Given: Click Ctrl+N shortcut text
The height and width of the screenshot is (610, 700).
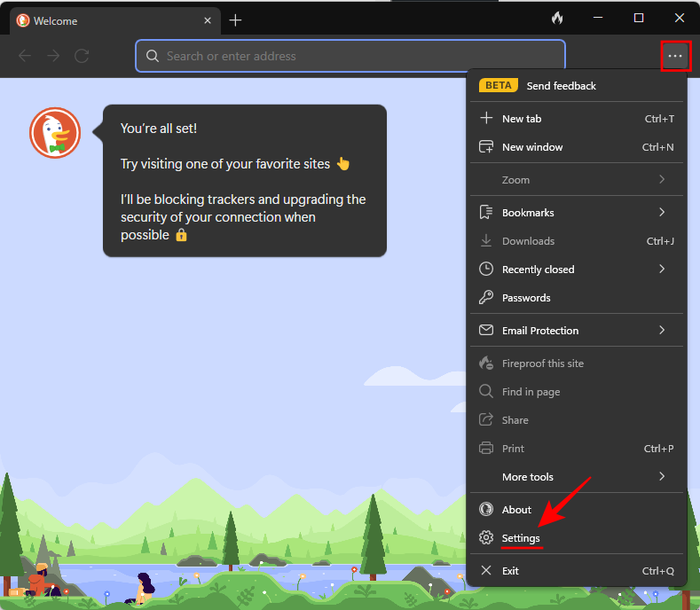Looking at the screenshot, I should pos(658,147).
